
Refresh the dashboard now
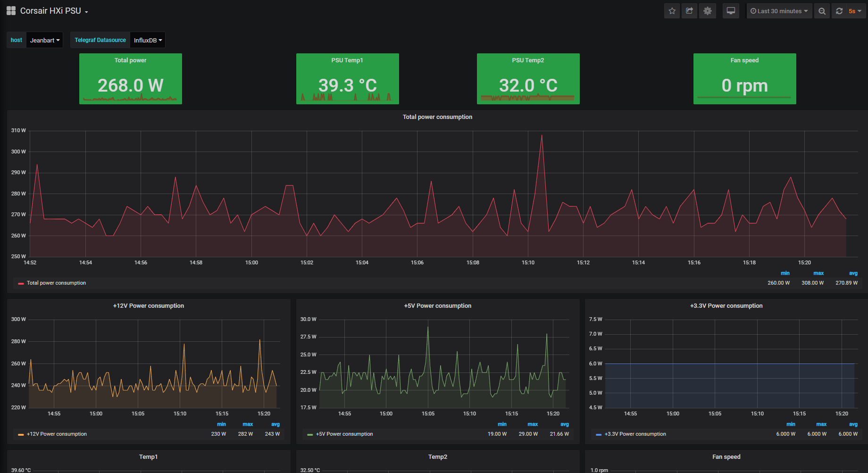point(839,11)
